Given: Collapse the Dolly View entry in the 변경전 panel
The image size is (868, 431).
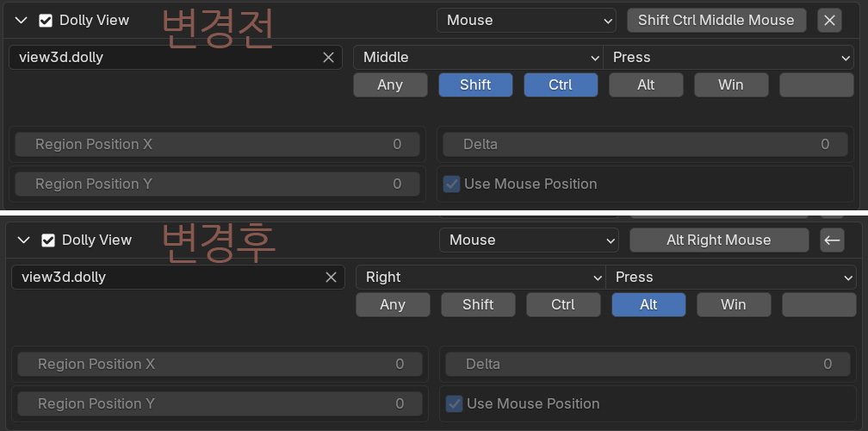Looking at the screenshot, I should point(21,21).
